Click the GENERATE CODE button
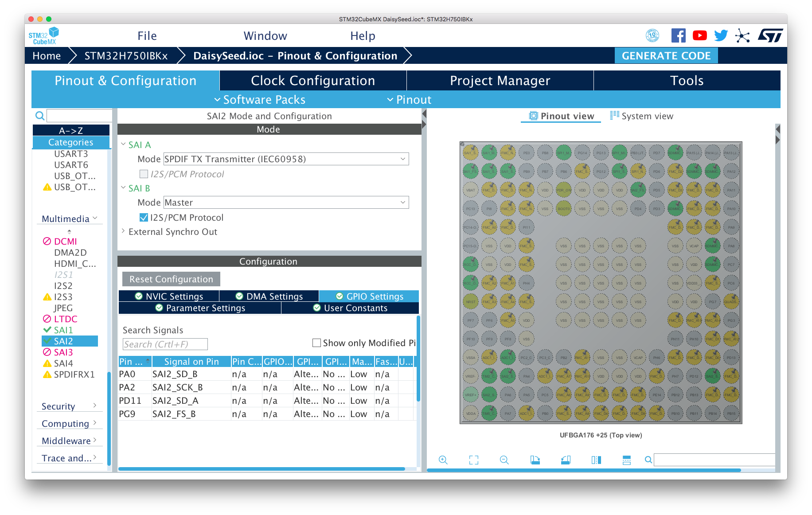 (666, 56)
